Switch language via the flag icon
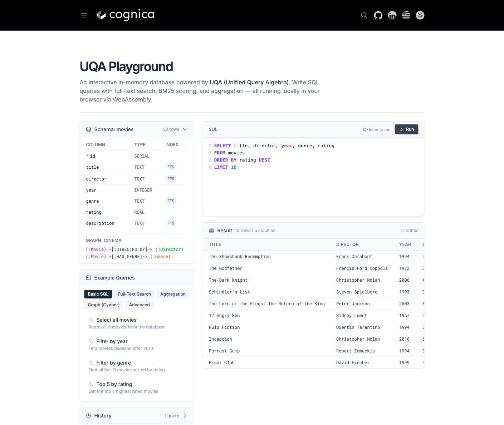 pos(406,15)
